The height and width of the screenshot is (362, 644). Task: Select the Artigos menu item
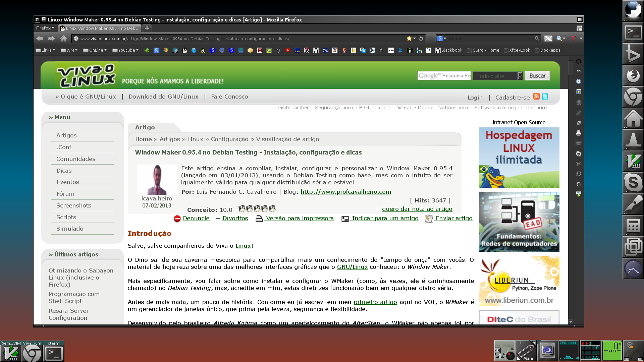[x=66, y=135]
